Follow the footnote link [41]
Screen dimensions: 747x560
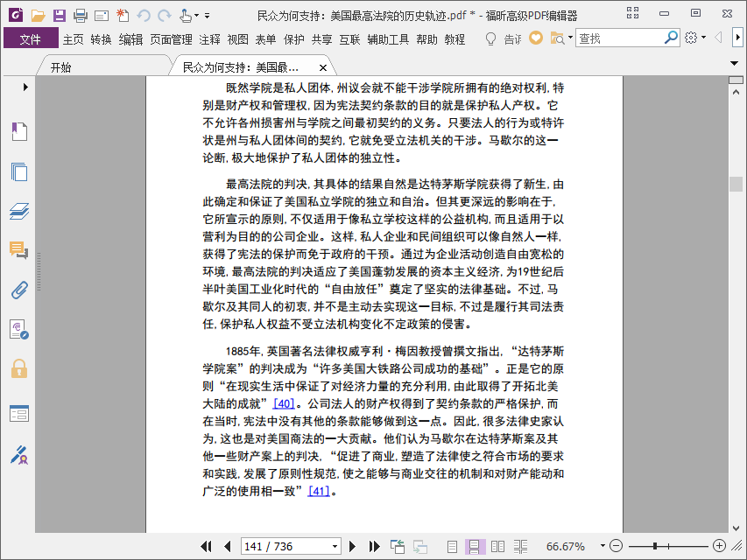pos(319,491)
